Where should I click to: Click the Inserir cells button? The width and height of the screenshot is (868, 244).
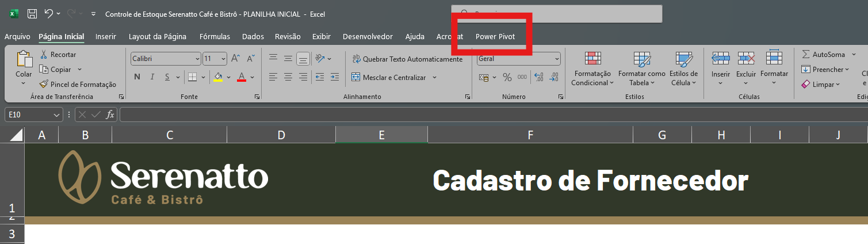[721, 69]
